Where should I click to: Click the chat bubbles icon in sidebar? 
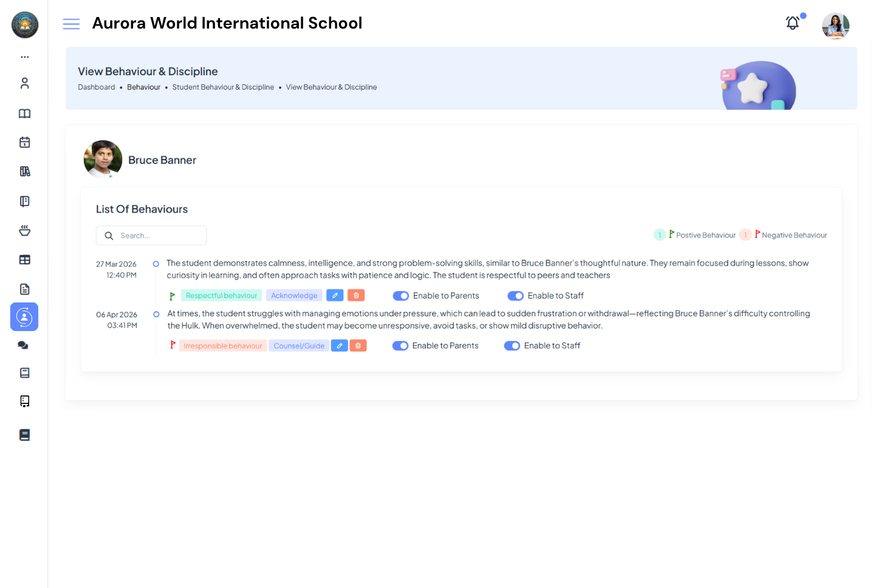24,345
